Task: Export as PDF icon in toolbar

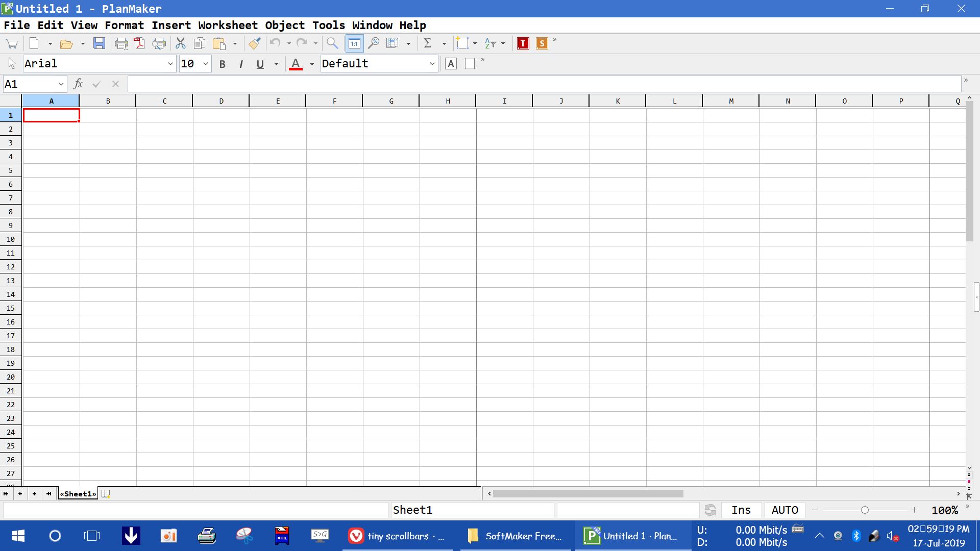Action: point(139,43)
